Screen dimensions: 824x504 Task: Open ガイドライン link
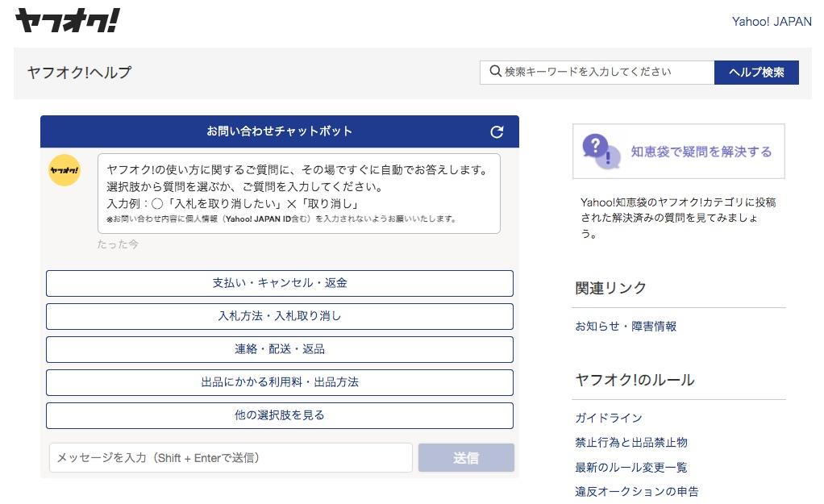coord(609,419)
